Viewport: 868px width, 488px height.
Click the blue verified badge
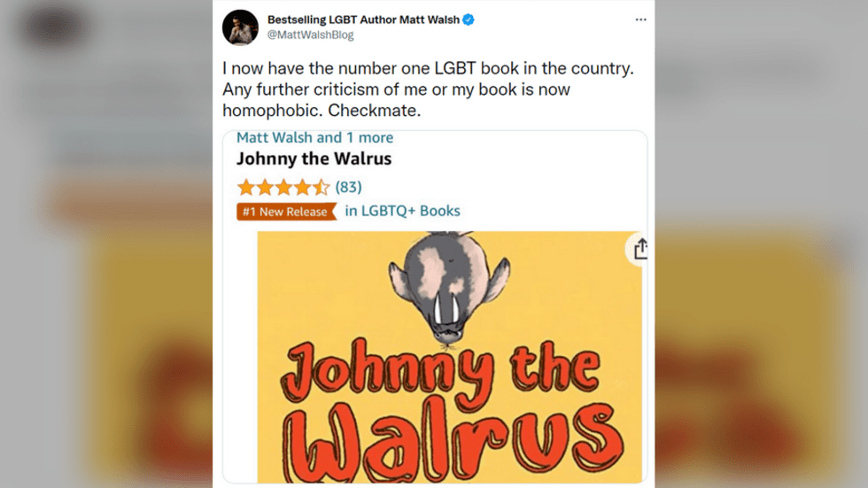coord(469,19)
